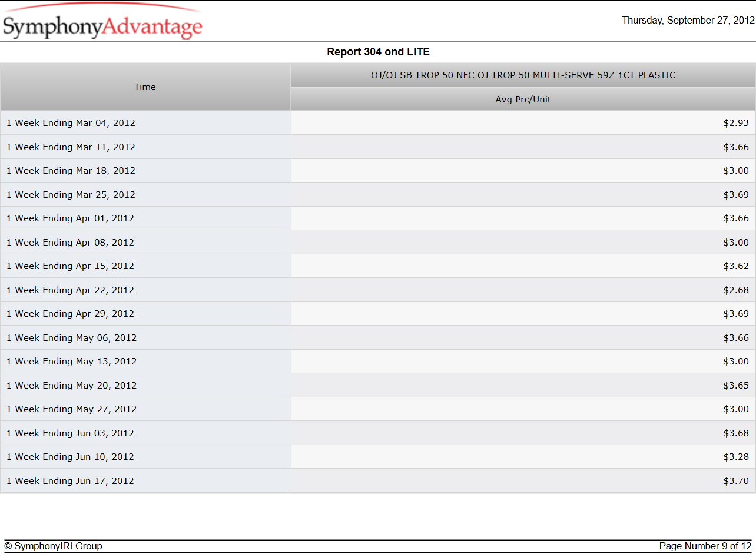Click the $3.69 price for Mar 25
The image size is (756, 557).
click(736, 195)
